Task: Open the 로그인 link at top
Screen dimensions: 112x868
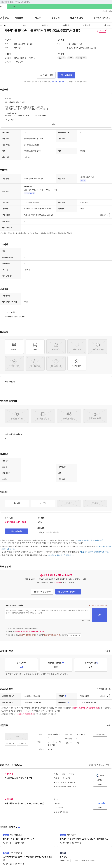Action: 105,11
